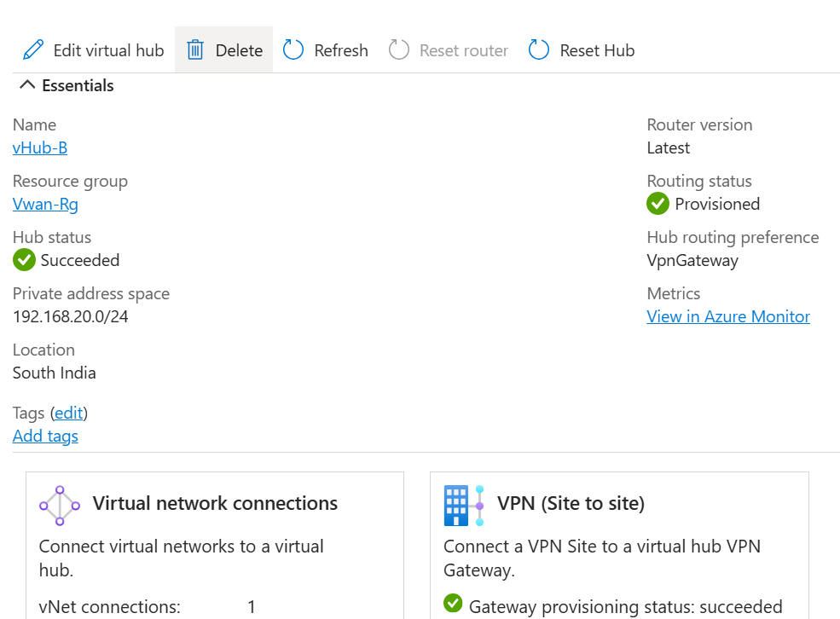Click the Reset Hub circular arrow icon

538,49
